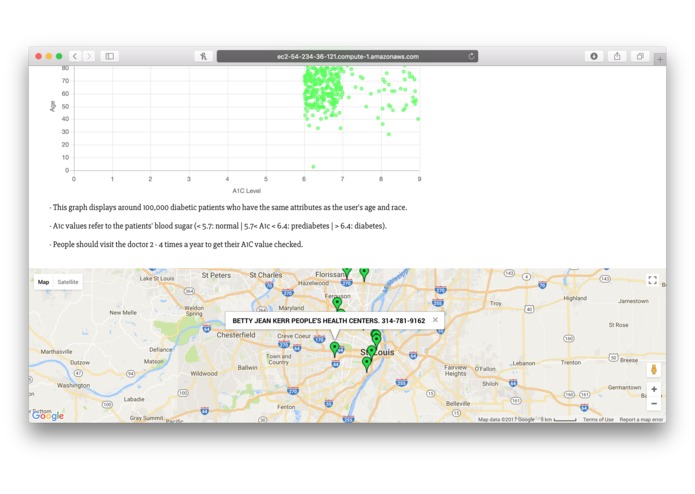Zoom in on the map

(654, 389)
